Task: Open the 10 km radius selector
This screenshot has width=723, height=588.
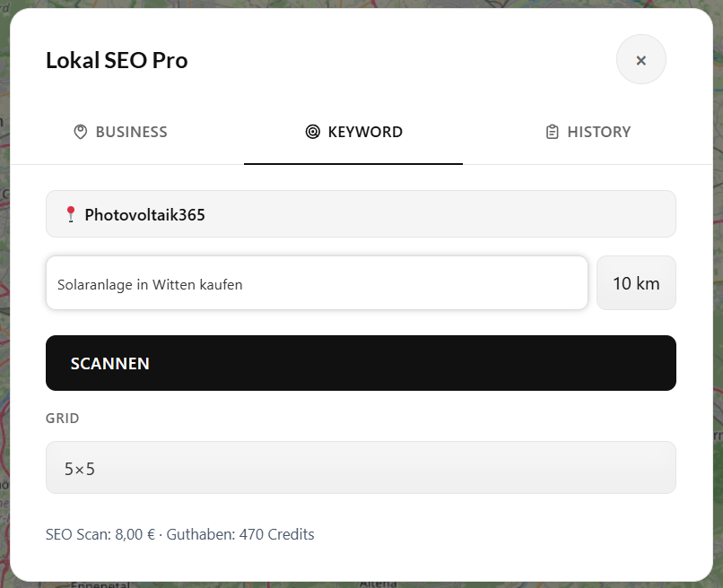Action: tap(636, 283)
